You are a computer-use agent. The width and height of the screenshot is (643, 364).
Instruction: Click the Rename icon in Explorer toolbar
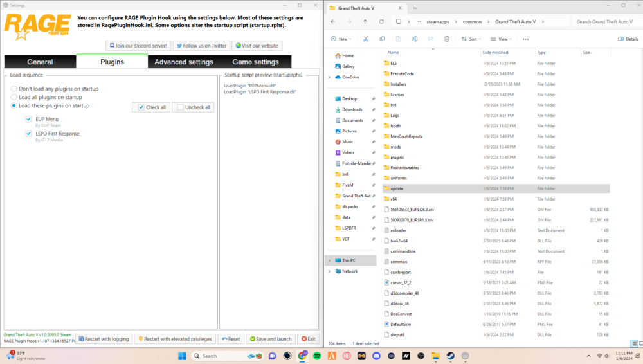(414, 39)
